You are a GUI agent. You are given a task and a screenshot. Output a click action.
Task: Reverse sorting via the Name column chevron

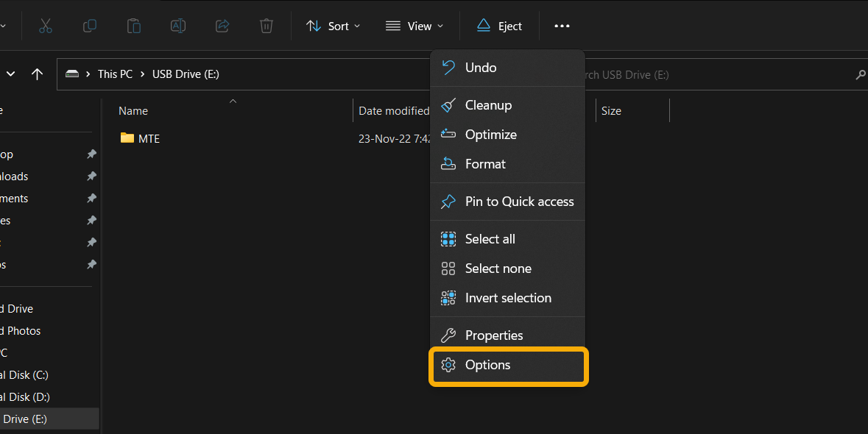click(233, 101)
